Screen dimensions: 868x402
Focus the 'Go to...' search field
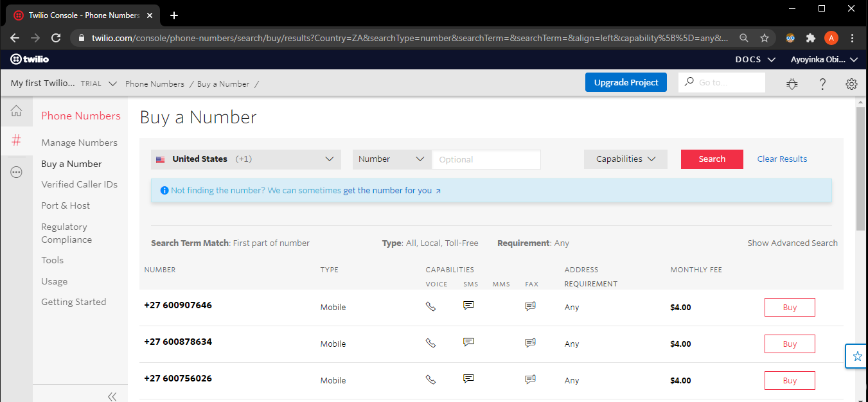tap(722, 82)
